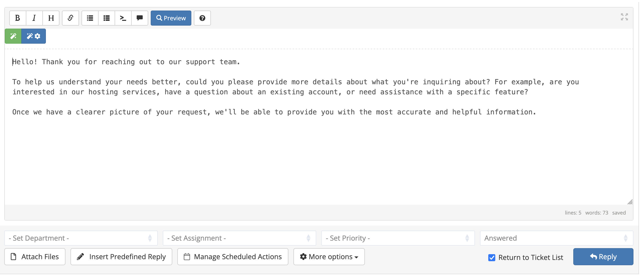
Task: Click Insert Predefined Reply
Action: coord(121,257)
